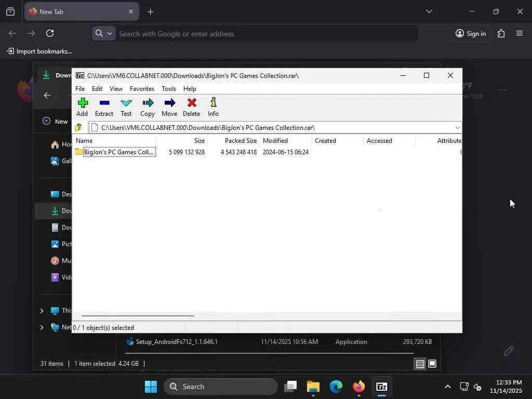This screenshot has height=399, width=532.
Task: Open the 7-Zip Tools menu
Action: point(169,88)
